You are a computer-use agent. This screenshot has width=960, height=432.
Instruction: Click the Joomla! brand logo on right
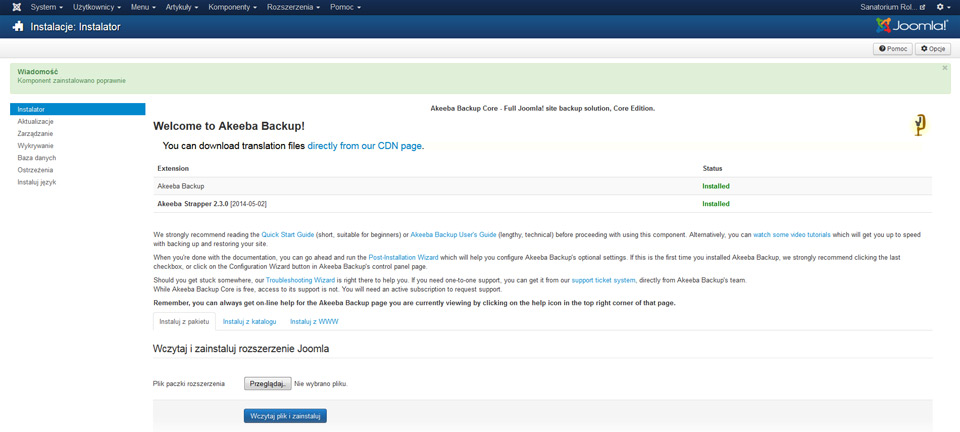point(912,26)
